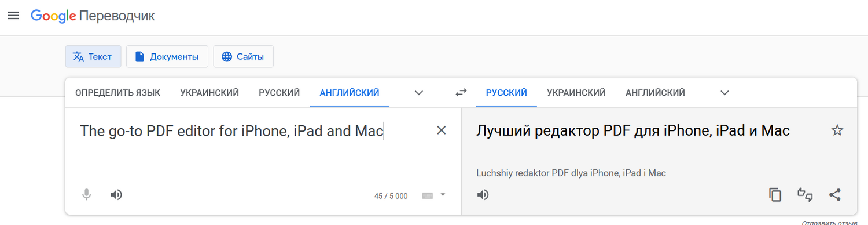Save translation with the star icon
The height and width of the screenshot is (225, 868).
tap(837, 130)
